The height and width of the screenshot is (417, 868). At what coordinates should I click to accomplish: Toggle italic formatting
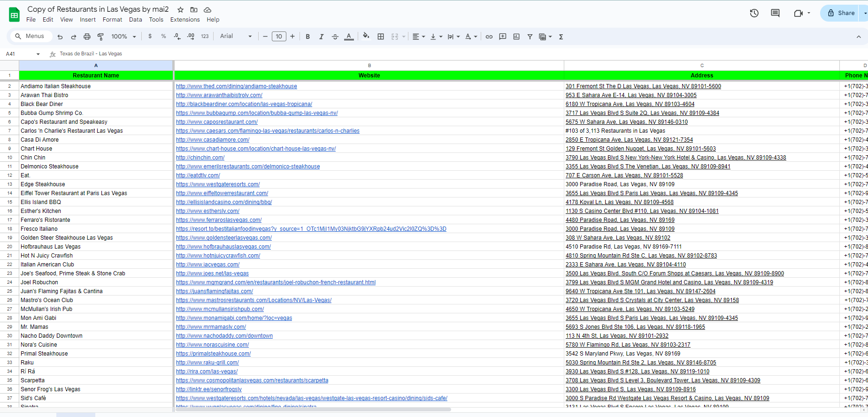coord(322,37)
